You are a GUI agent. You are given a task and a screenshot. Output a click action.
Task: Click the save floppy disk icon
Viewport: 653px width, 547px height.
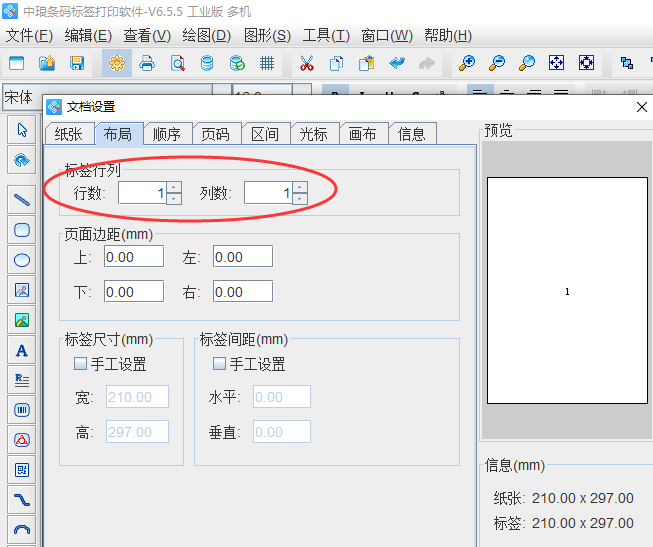pos(76,63)
